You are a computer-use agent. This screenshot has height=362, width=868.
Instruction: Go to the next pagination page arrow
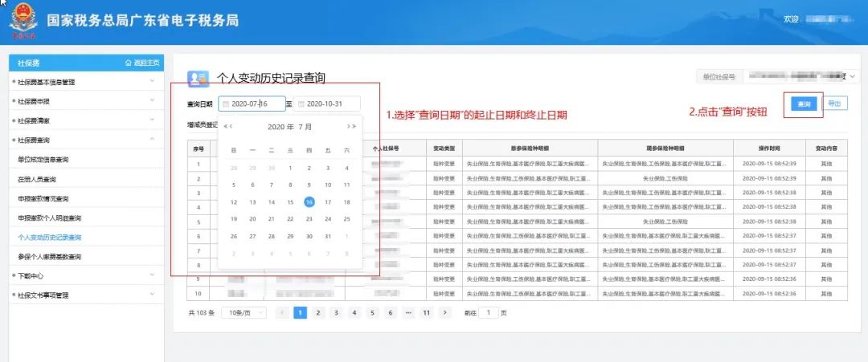(444, 313)
